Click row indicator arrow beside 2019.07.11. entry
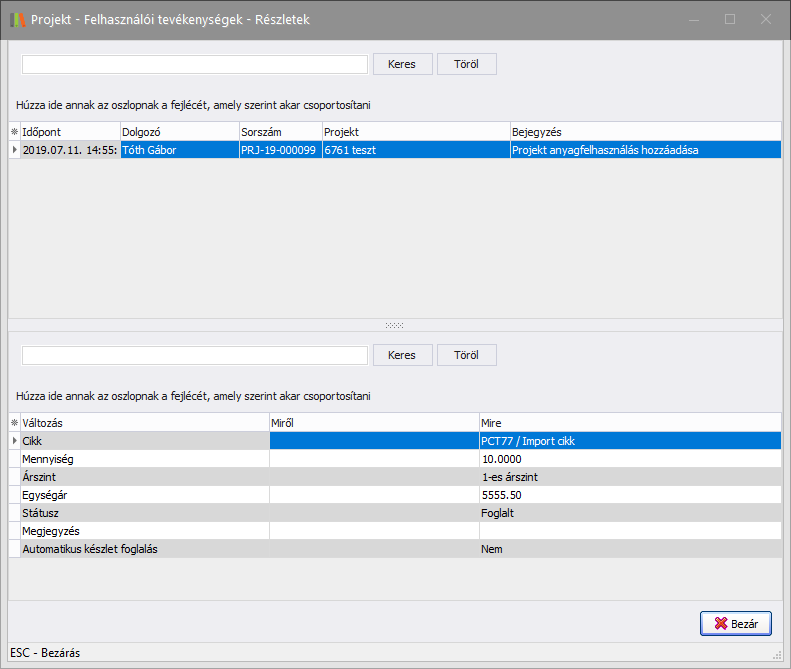Screen dimensions: 791x669 (14, 150)
